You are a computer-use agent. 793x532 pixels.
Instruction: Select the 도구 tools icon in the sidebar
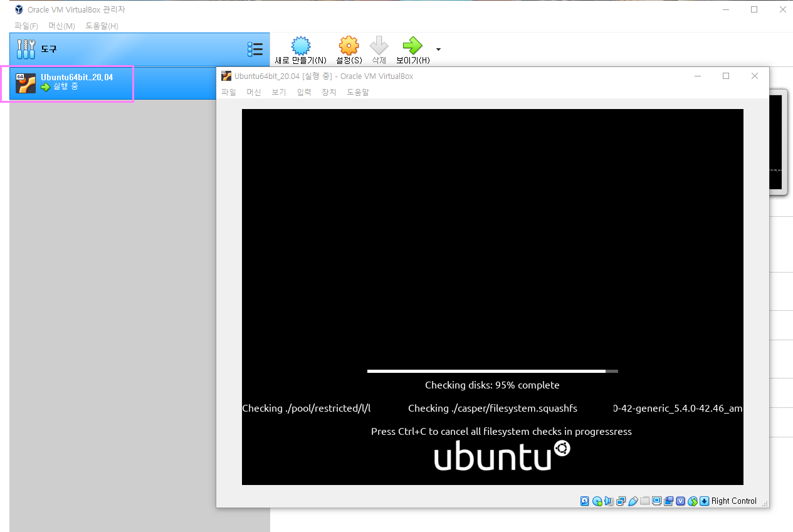tap(26, 49)
